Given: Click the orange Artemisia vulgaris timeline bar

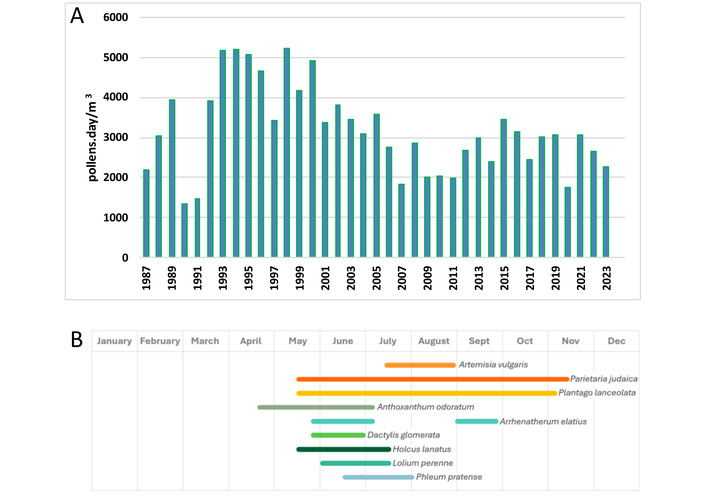Looking at the screenshot, I should (419, 365).
